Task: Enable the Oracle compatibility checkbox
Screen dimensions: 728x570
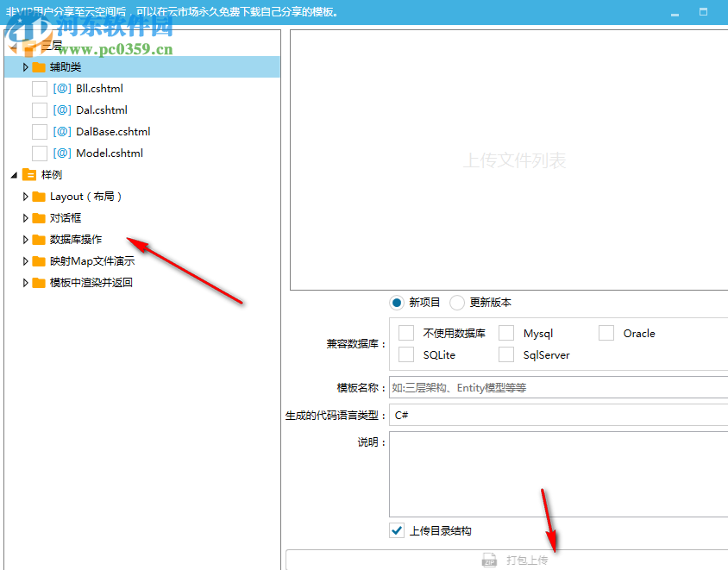Action: click(606, 333)
